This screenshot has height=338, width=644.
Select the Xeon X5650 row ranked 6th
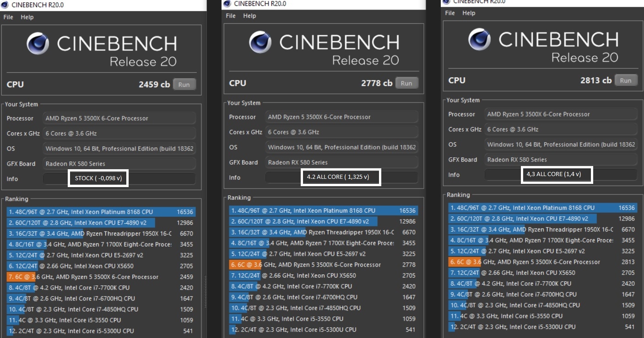[101, 266]
